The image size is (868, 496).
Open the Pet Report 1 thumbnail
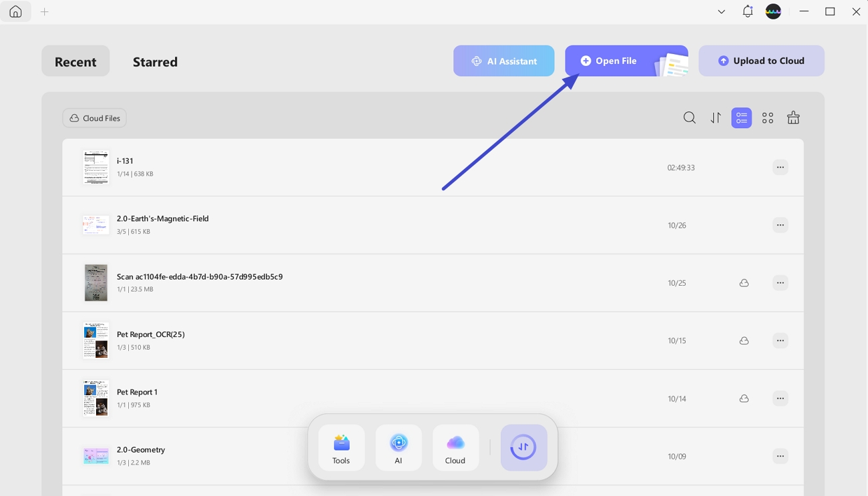point(96,398)
